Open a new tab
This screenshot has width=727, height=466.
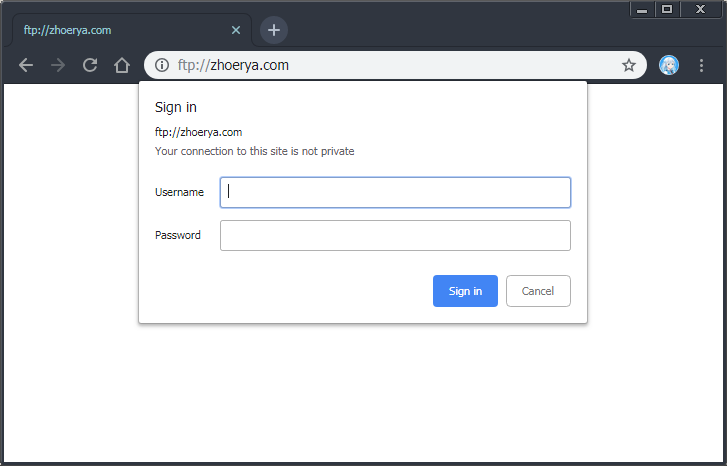tap(274, 30)
